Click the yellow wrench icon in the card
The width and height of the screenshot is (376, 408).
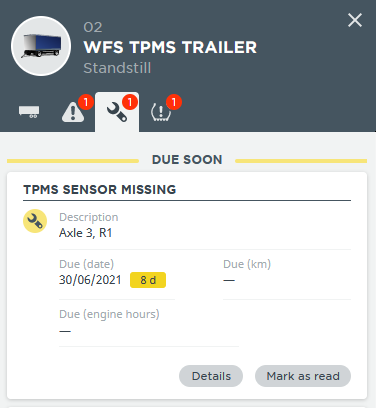(x=35, y=221)
